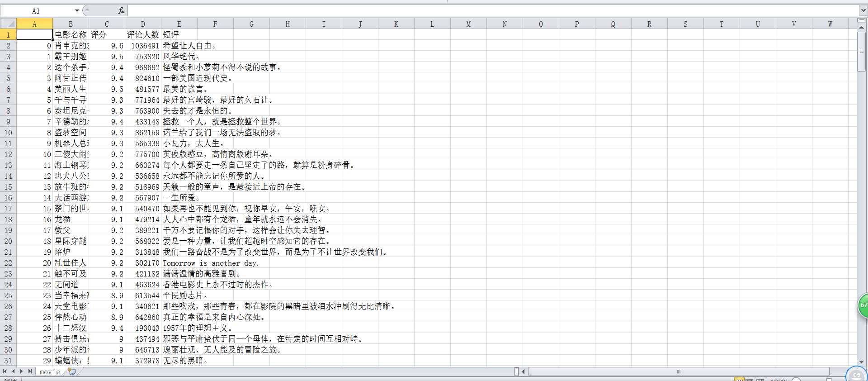Click the horizontal scrollbar thumb
The width and height of the screenshot is (868, 381).
pos(679,372)
